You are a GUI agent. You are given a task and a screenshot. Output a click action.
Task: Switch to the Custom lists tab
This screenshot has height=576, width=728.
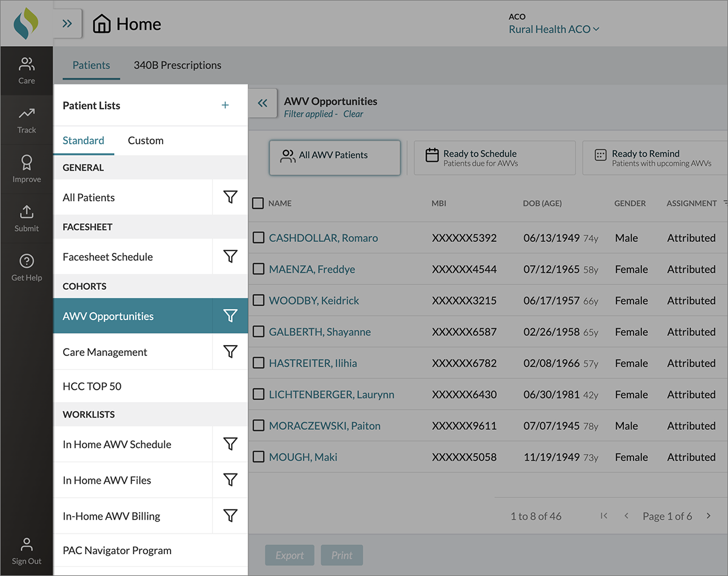[146, 141]
